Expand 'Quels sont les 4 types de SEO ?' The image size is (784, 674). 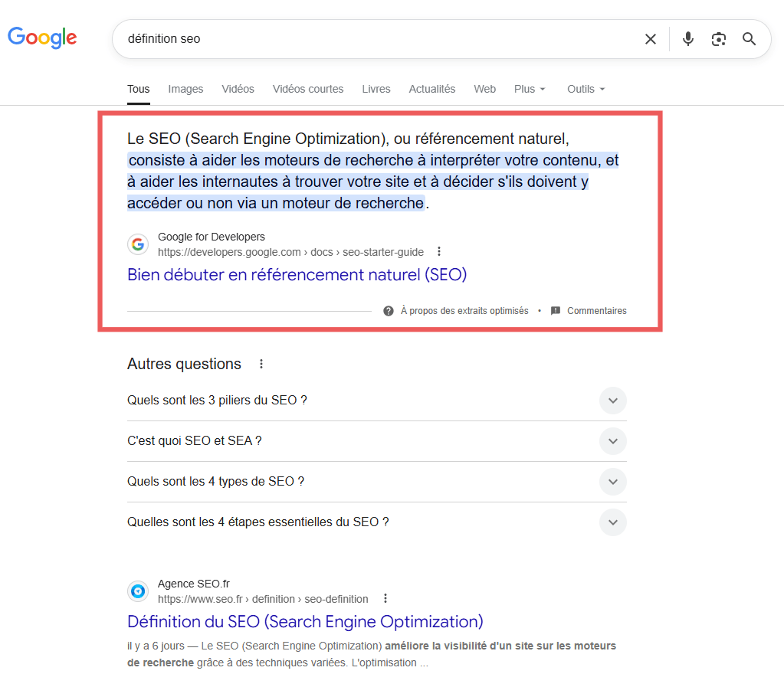(x=612, y=482)
